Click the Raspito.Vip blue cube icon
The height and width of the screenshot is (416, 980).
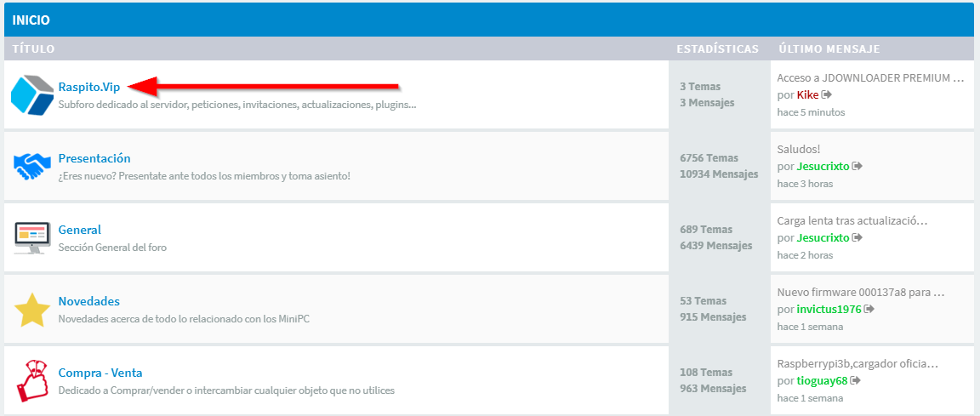tap(32, 94)
